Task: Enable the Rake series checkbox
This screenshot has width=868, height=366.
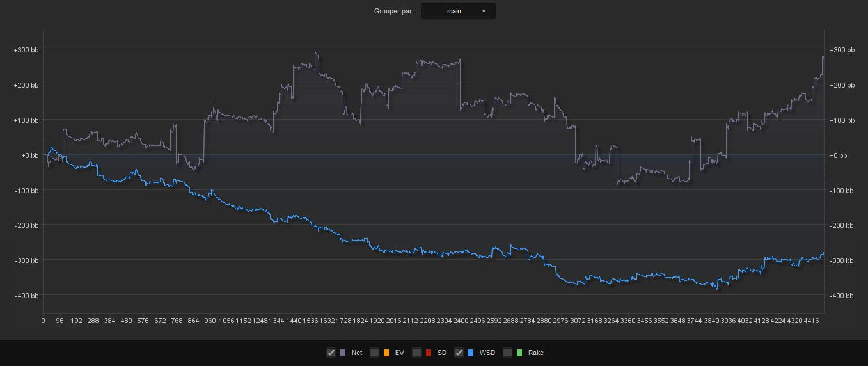Action: point(507,353)
